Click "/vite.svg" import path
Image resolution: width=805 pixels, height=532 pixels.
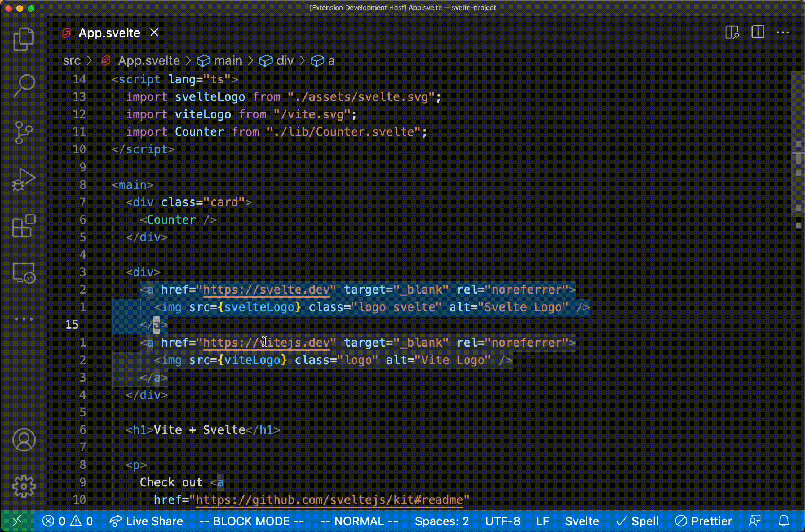[x=312, y=114]
